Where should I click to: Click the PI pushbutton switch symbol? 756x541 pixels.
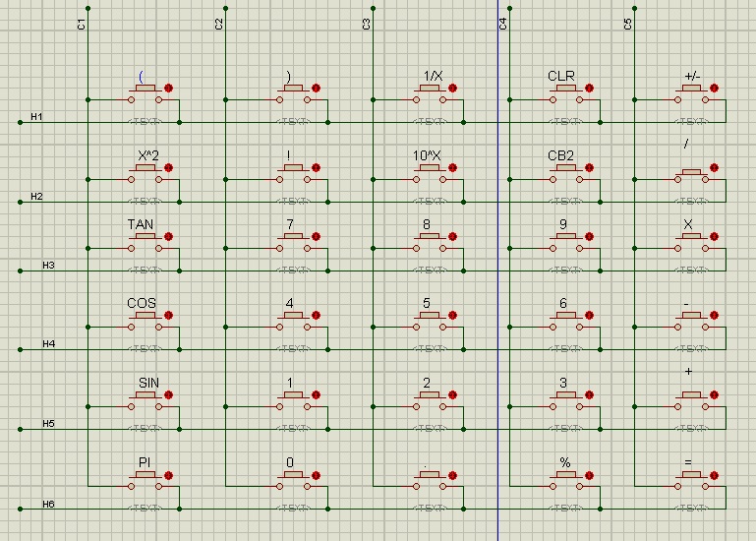click(x=145, y=481)
